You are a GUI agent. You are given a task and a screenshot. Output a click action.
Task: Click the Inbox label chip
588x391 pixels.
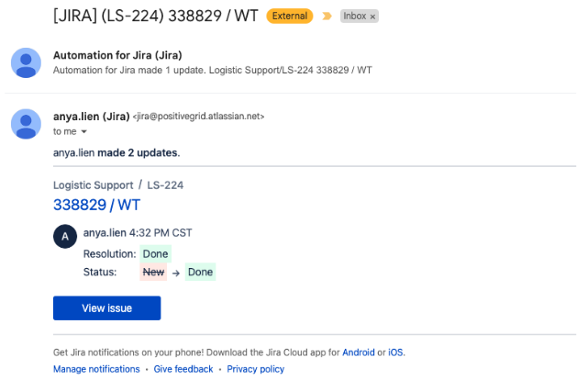click(355, 17)
